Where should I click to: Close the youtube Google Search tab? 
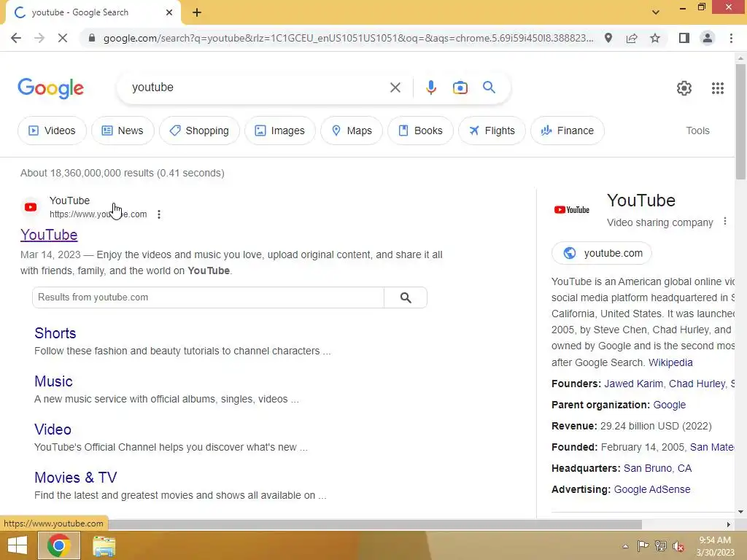tap(169, 12)
